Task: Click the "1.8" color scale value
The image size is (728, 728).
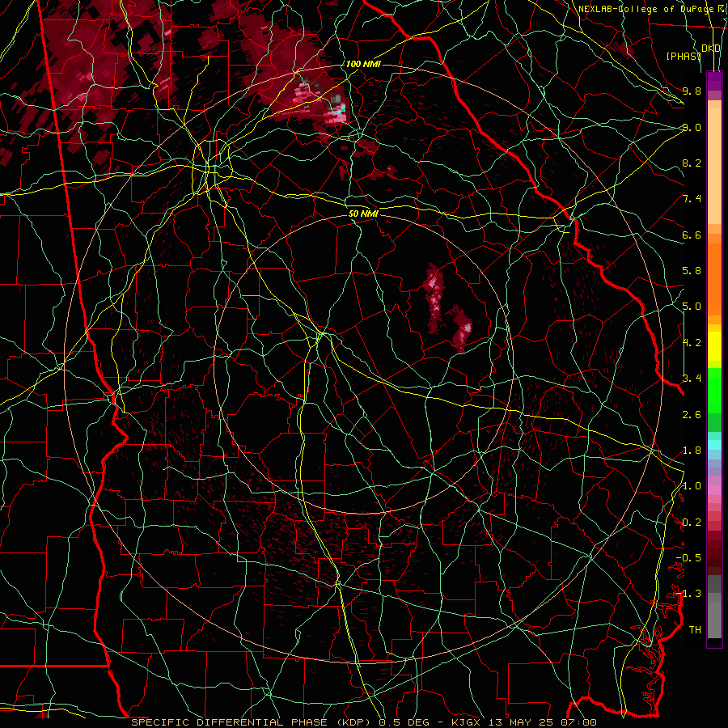Action: [x=692, y=451]
